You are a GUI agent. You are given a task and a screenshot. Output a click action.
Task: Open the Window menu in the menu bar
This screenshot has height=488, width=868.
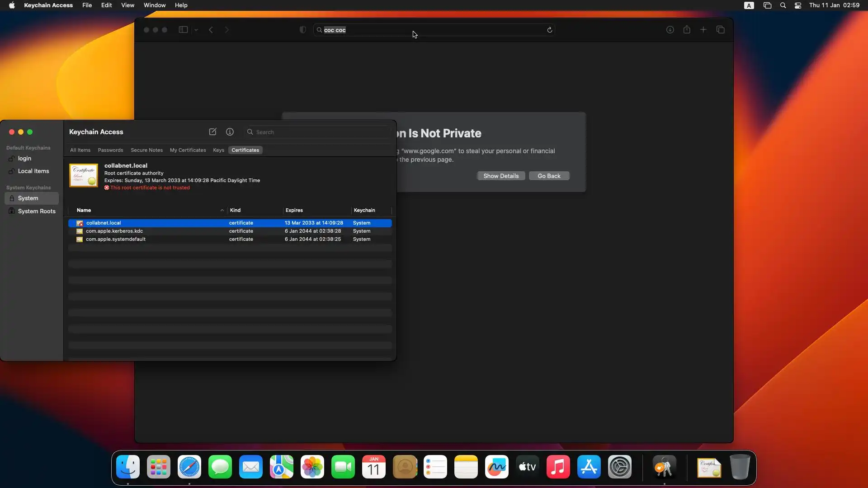point(154,5)
